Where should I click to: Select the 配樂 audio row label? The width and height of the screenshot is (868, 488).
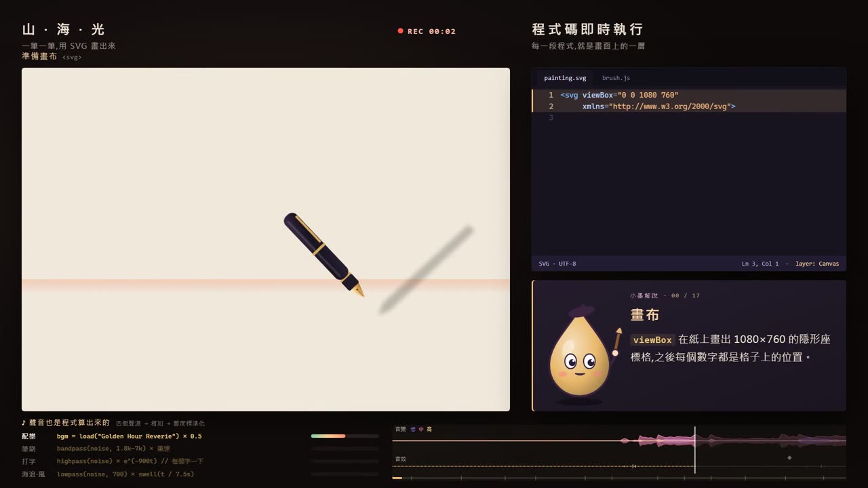28,436
